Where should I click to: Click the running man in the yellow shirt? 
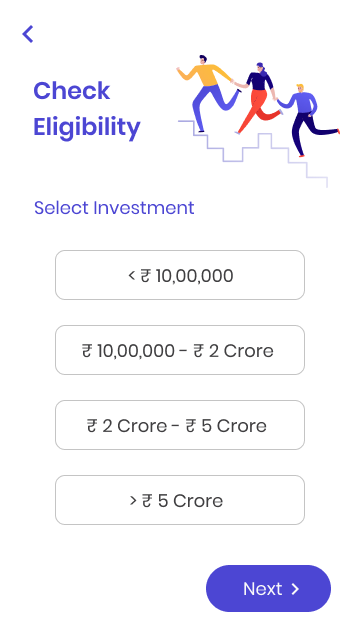[208, 93]
